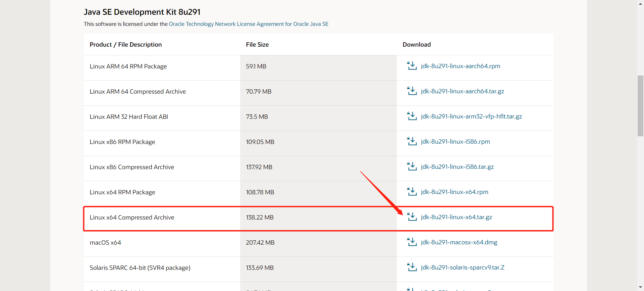Download jdk-8u291-linux-i586.rpm file link

coord(455,142)
